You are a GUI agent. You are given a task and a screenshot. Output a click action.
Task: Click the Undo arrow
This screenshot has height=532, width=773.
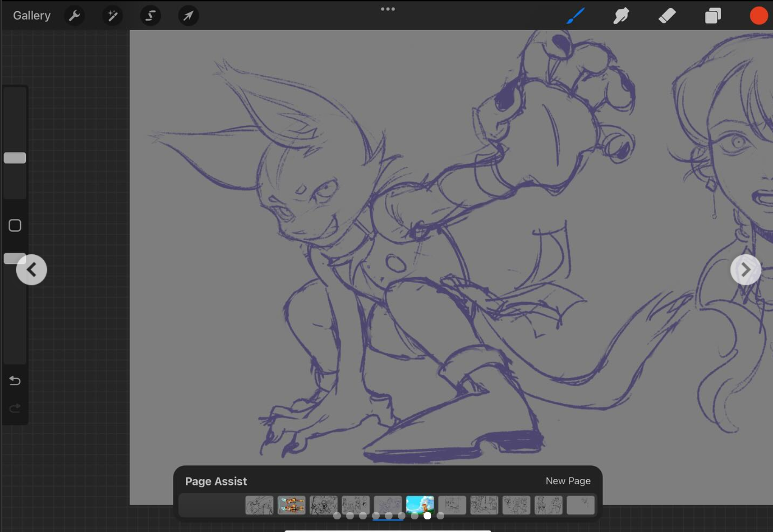[15, 381]
